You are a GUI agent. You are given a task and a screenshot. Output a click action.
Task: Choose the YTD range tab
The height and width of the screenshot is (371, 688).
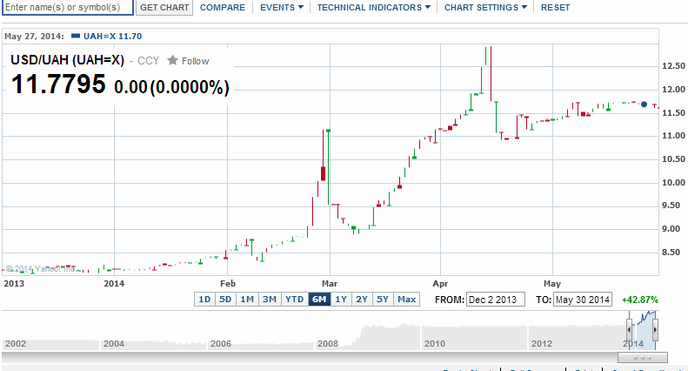click(x=294, y=299)
